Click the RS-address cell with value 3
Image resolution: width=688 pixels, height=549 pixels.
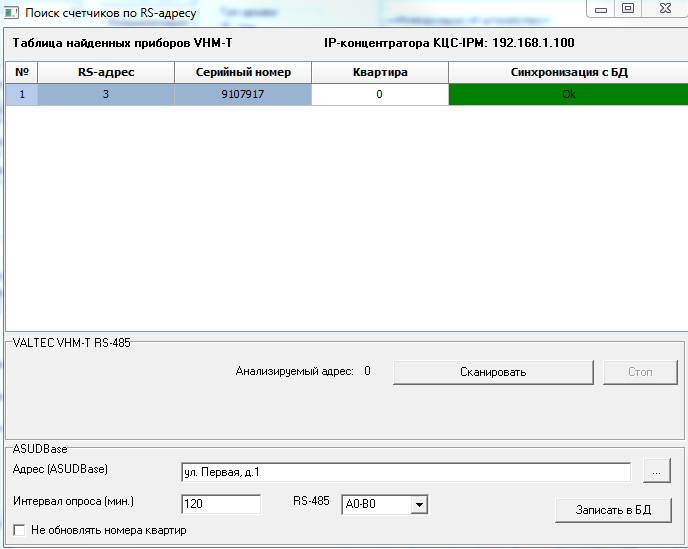106,94
